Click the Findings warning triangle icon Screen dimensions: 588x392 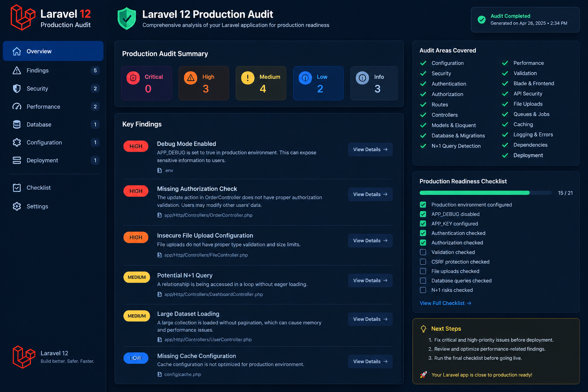pyautogui.click(x=17, y=70)
